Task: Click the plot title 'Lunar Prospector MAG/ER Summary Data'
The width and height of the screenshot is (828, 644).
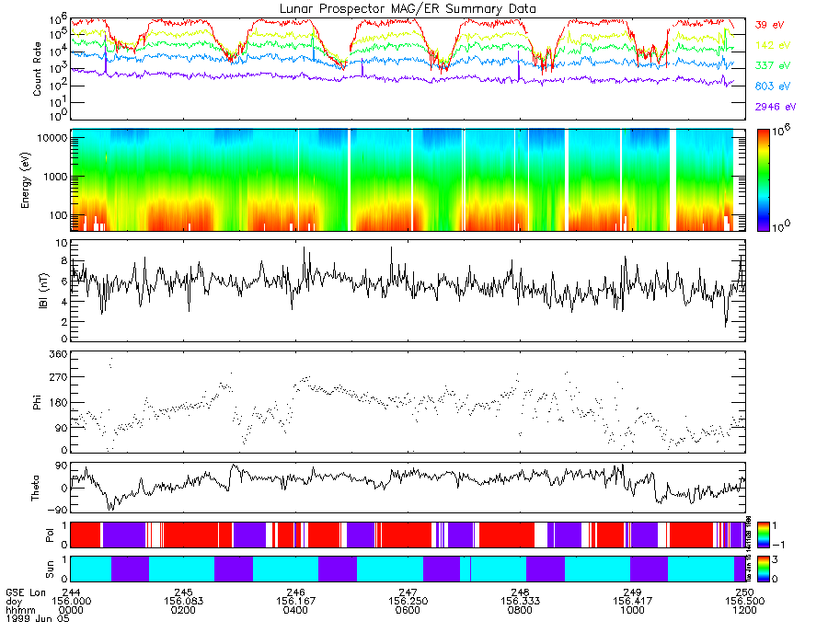Action: coord(408,9)
